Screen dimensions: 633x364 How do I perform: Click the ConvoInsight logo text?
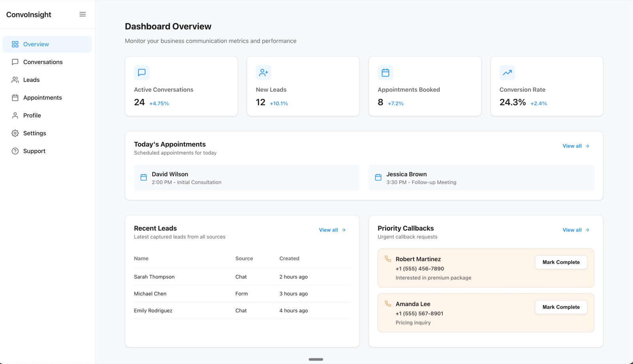(28, 15)
